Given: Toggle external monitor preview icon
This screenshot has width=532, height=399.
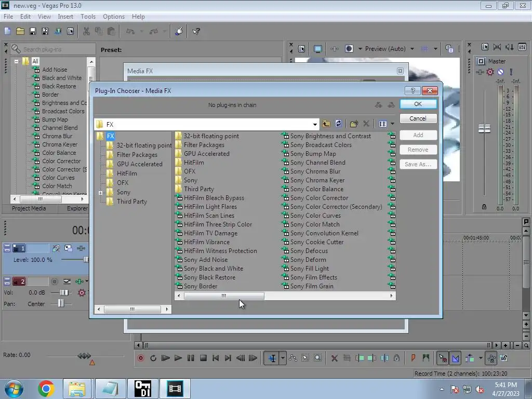Looking at the screenshot, I should pos(318,49).
